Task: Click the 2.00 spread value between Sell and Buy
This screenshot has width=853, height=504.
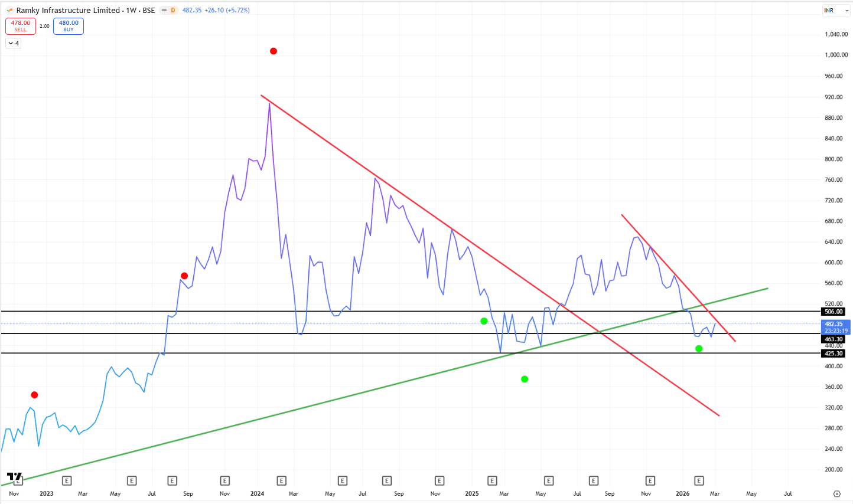Action: point(45,26)
